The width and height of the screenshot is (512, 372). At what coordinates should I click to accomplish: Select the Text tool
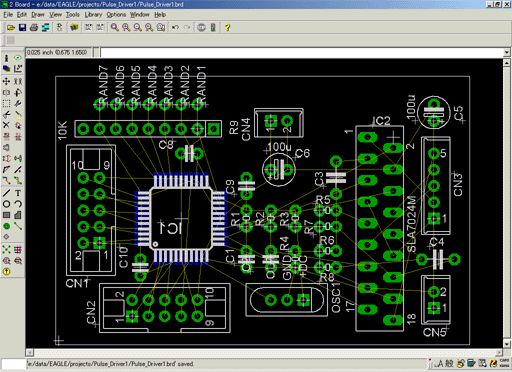[x=18, y=193]
